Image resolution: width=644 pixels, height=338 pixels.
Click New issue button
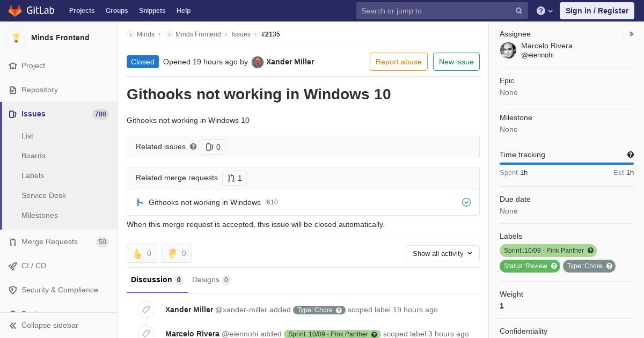click(456, 62)
